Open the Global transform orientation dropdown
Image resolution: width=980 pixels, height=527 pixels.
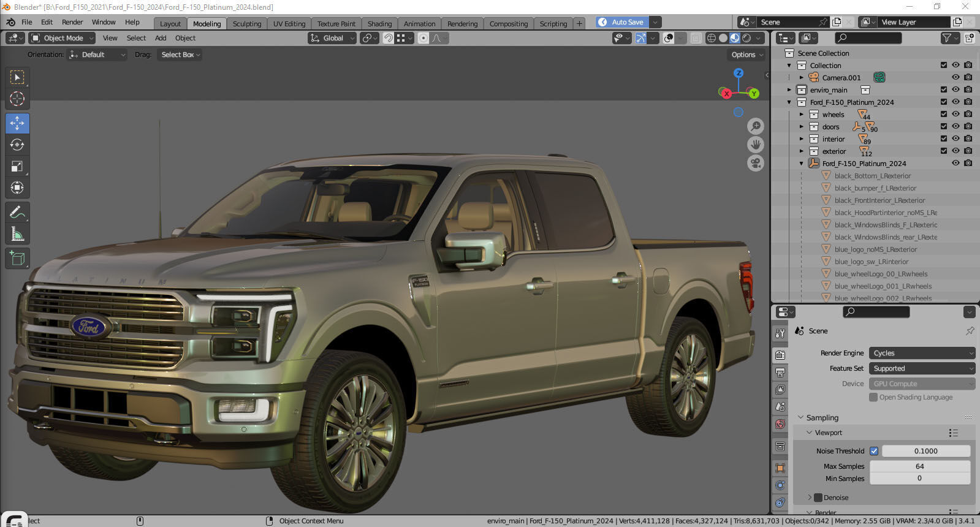(332, 38)
